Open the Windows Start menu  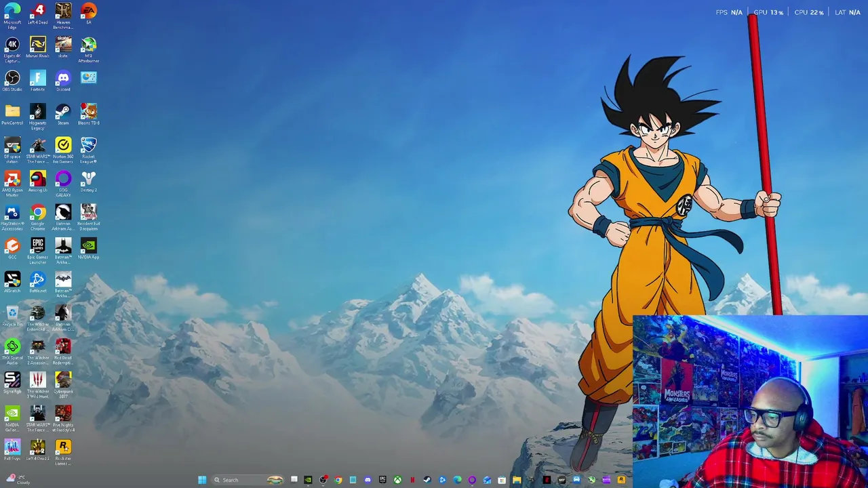pos(202,480)
